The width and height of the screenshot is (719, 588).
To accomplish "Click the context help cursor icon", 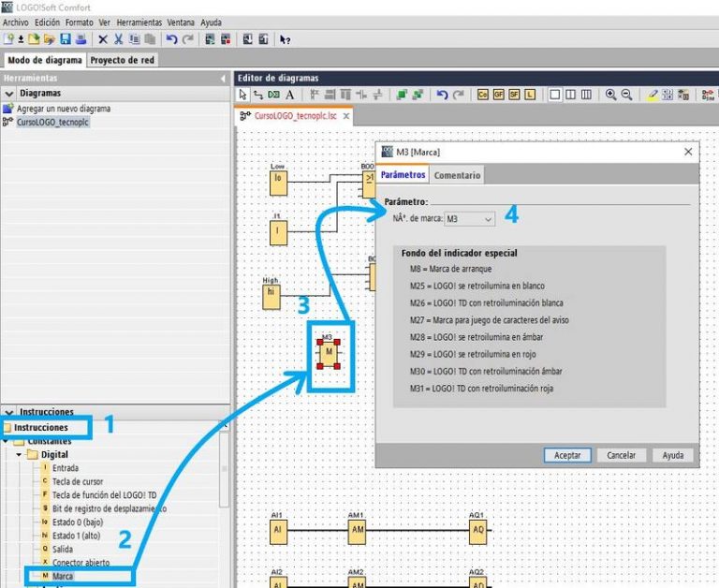I will tap(285, 39).
